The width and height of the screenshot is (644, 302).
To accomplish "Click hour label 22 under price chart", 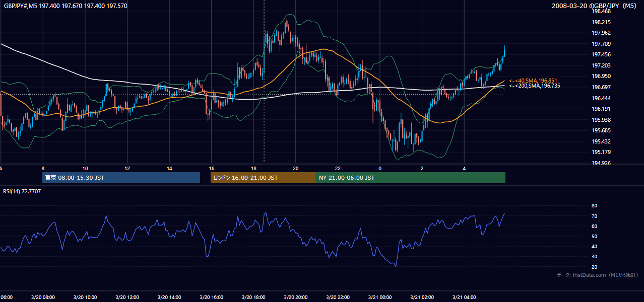I will [x=338, y=168].
